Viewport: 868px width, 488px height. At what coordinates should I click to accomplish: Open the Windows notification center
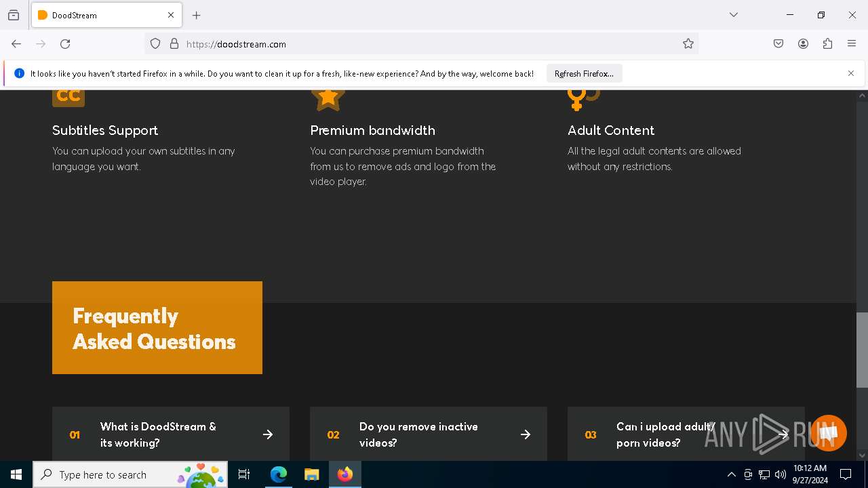coord(846,474)
